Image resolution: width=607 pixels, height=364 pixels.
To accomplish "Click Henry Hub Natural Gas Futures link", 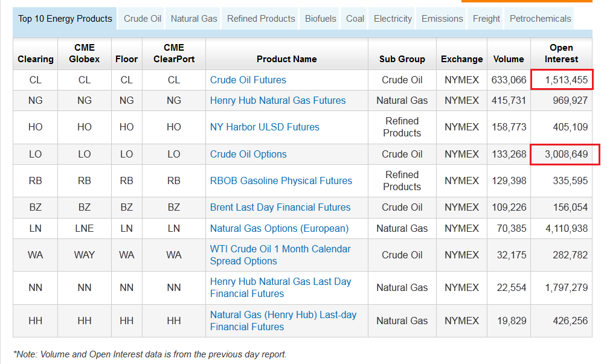I will click(x=278, y=100).
